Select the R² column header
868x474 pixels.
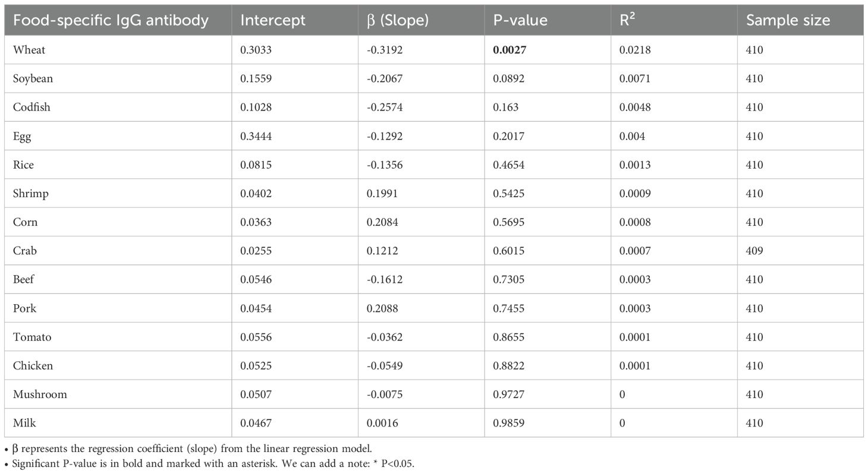627,20
